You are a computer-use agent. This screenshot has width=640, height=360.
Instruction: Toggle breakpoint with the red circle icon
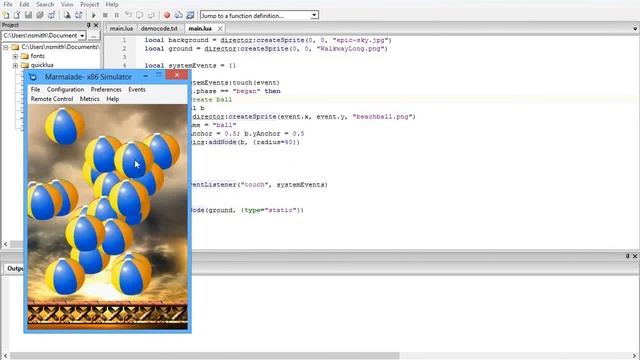coord(167,16)
